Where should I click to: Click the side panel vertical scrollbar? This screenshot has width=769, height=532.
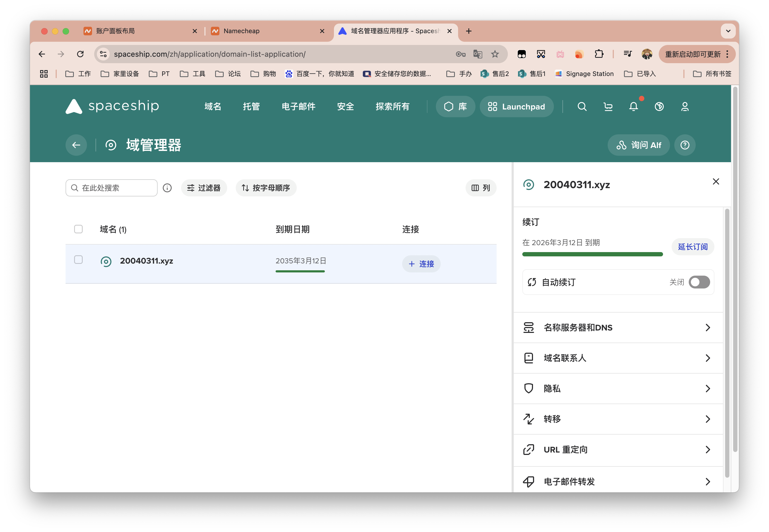(727, 343)
